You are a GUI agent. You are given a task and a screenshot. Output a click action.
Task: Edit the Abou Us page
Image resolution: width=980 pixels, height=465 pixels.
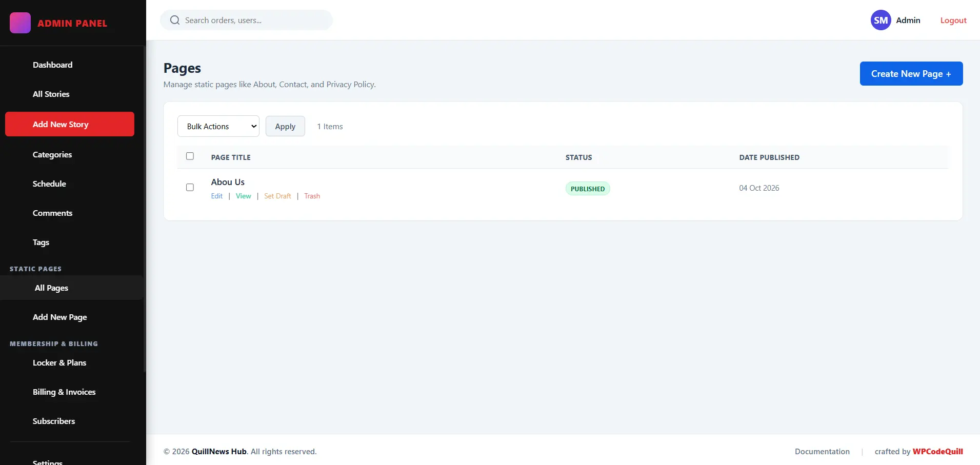coord(217,196)
